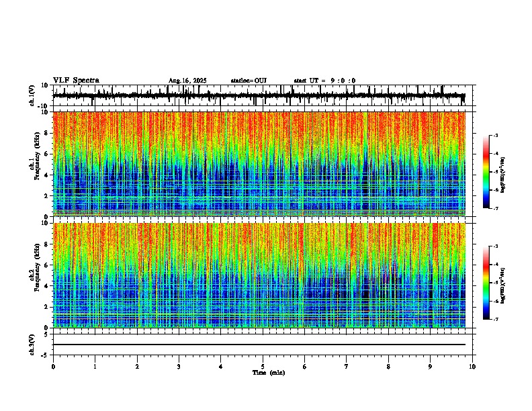Click the "8" minute tick on the time axis
Image resolution: width=532 pixels, height=411 pixels.
(x=388, y=367)
